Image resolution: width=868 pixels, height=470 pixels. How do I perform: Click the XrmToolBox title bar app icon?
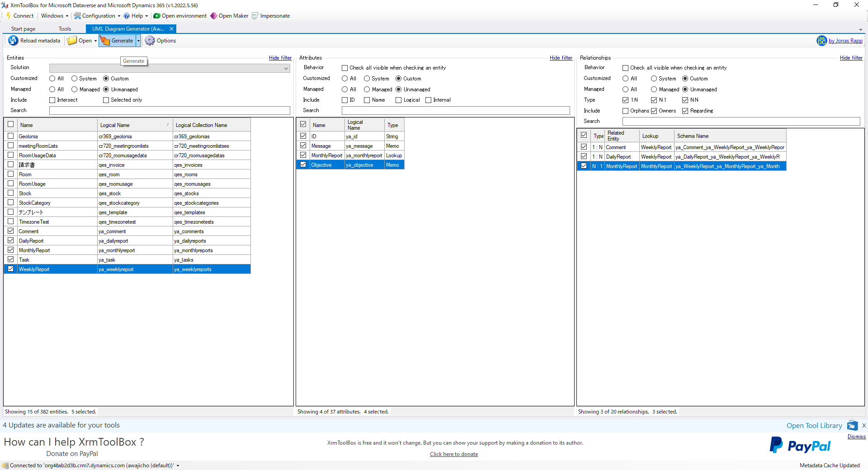coord(5,5)
